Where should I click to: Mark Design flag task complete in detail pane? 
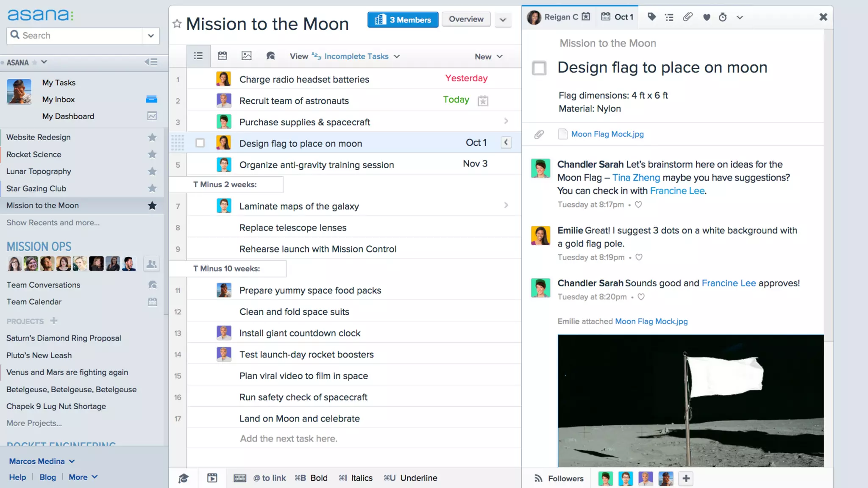(x=539, y=68)
